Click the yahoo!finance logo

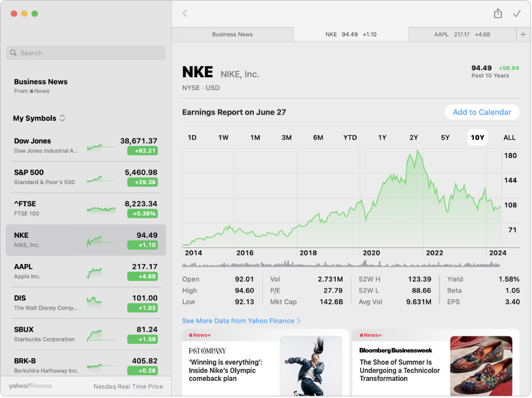[30, 386]
